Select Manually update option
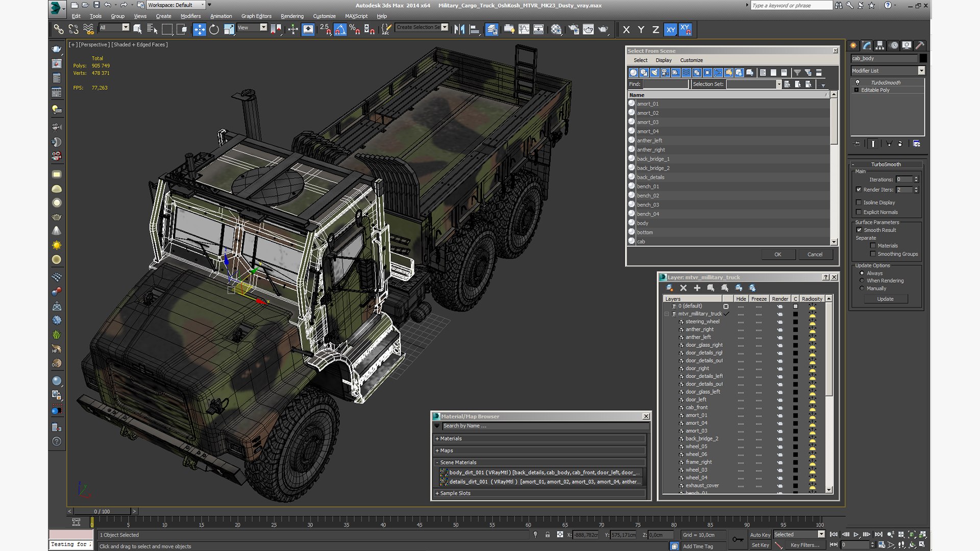 click(862, 288)
